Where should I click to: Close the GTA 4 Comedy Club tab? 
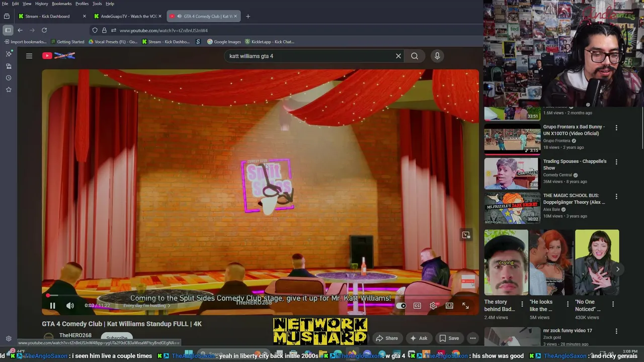(x=236, y=16)
